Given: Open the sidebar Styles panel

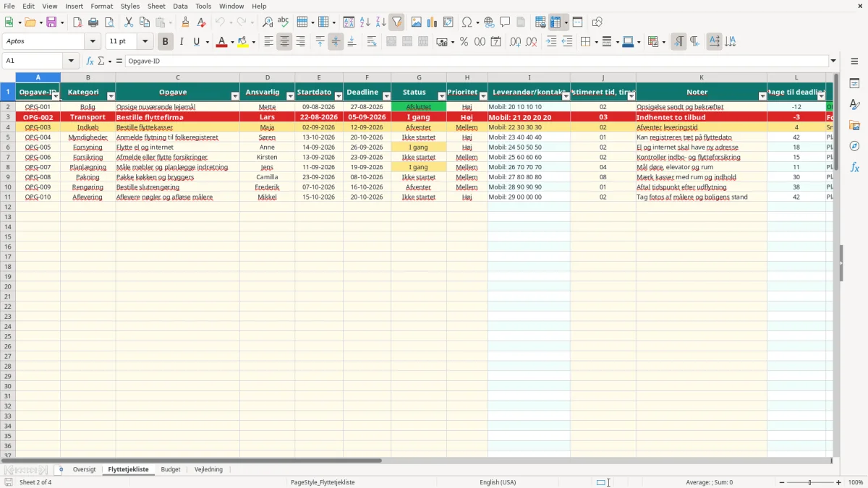Looking at the screenshot, I should tap(854, 105).
